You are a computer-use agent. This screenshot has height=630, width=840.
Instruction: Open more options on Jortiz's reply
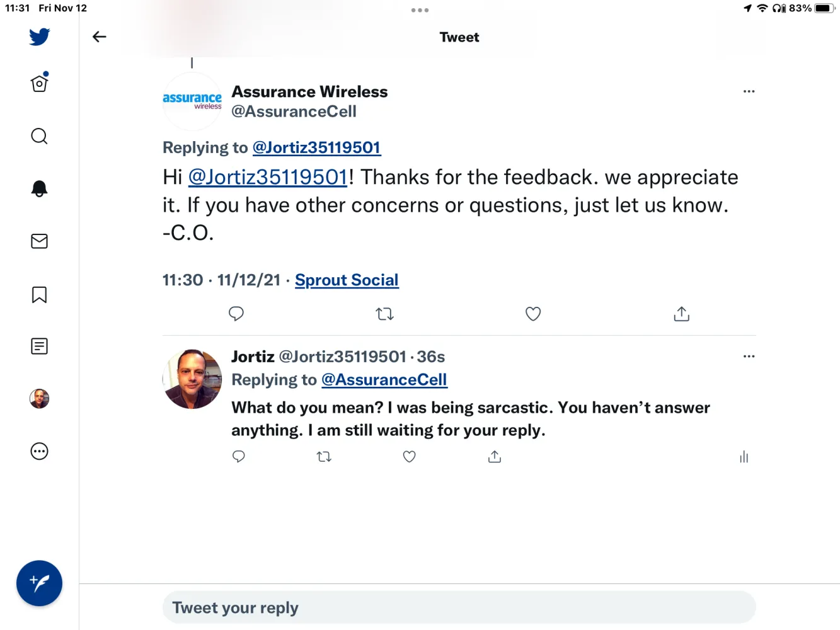749,357
